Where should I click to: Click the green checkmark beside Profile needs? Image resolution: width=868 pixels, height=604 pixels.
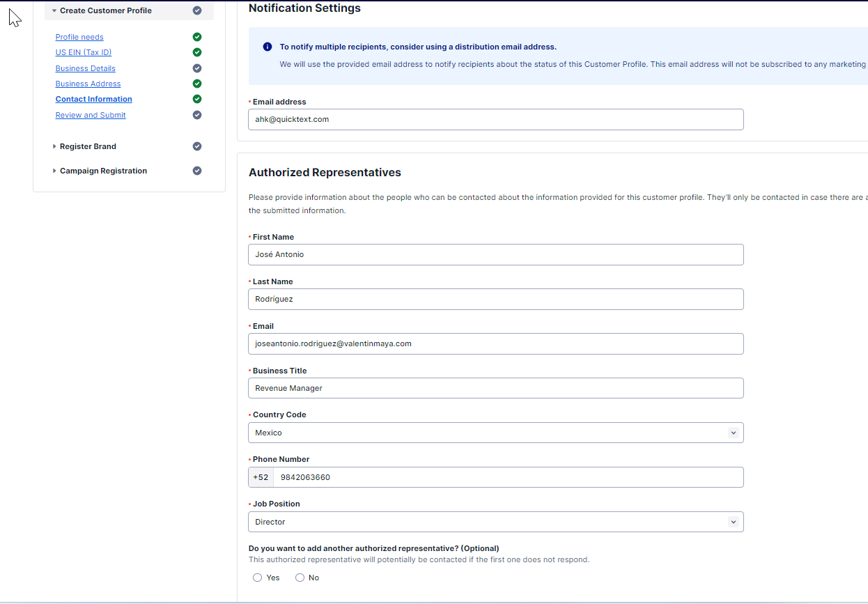click(197, 37)
